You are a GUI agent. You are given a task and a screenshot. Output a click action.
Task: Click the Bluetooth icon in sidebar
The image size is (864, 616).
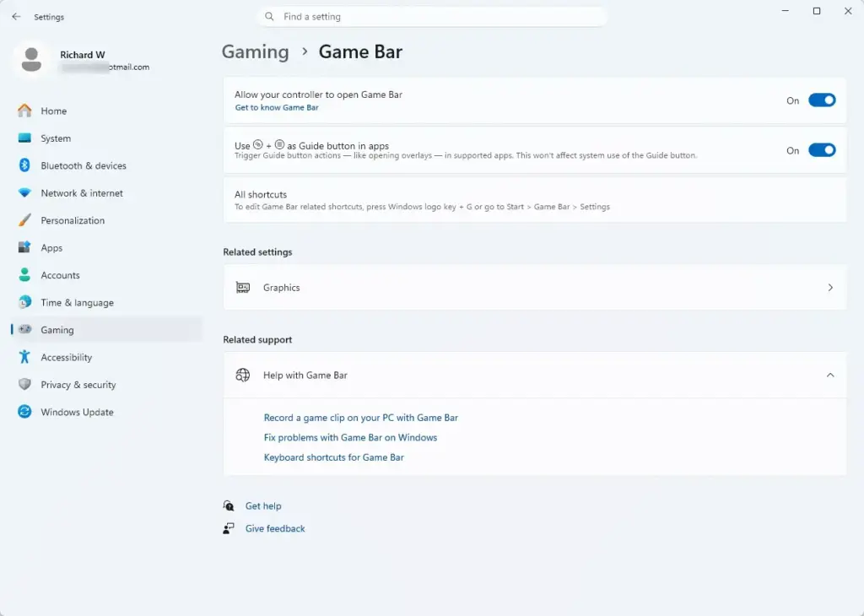[x=24, y=165]
